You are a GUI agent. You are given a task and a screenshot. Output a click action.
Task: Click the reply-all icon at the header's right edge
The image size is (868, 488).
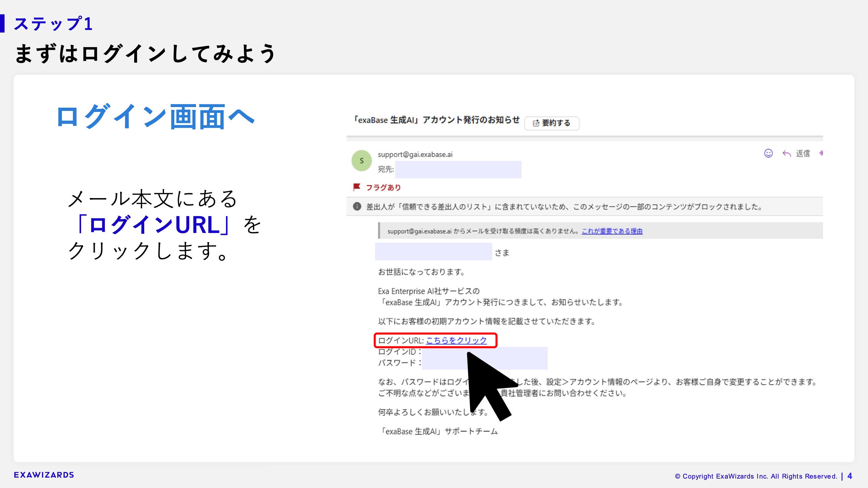pyautogui.click(x=821, y=153)
